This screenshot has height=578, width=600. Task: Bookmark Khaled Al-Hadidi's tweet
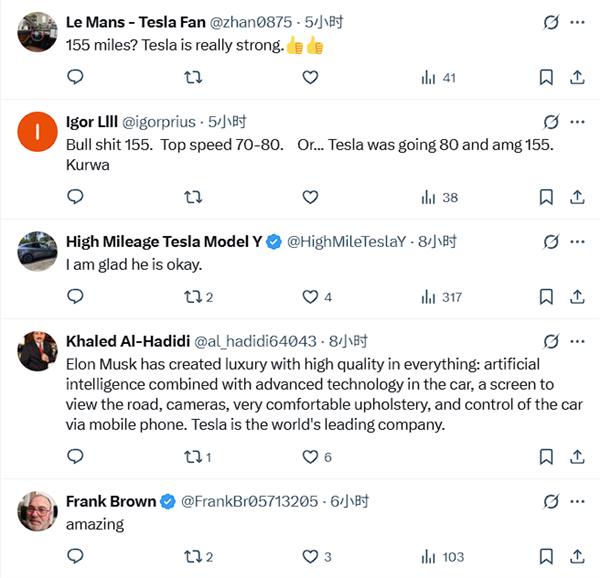[546, 457]
